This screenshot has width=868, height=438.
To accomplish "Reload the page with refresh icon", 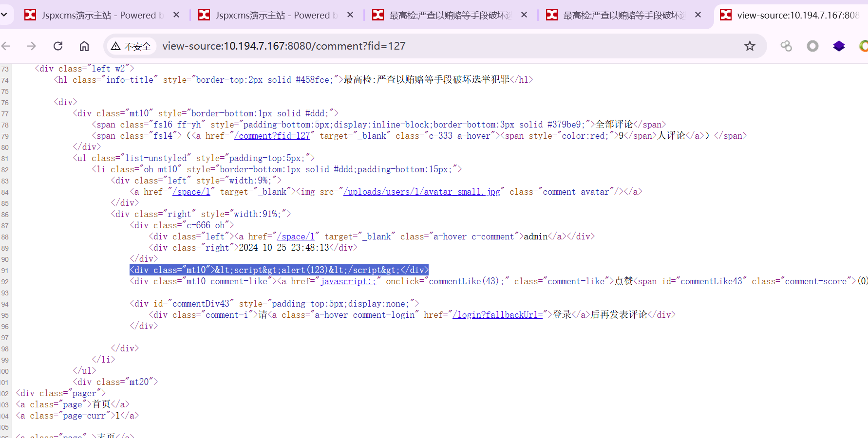I will click(x=58, y=46).
